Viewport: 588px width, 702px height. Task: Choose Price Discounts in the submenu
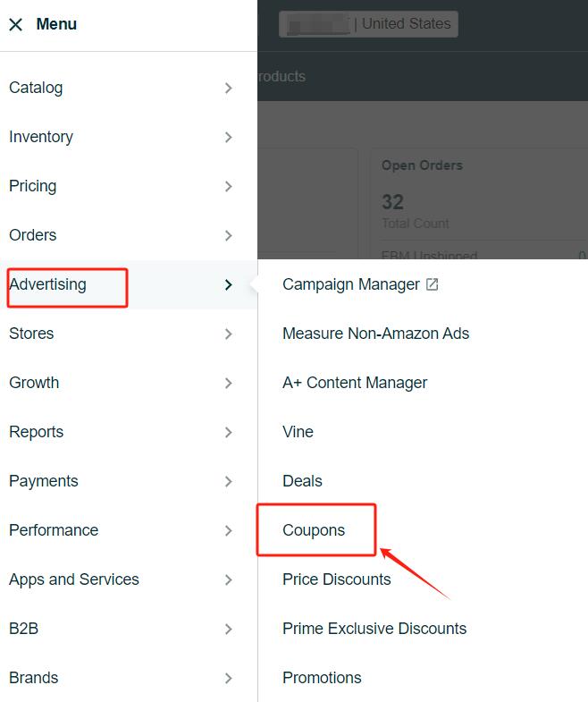click(337, 579)
